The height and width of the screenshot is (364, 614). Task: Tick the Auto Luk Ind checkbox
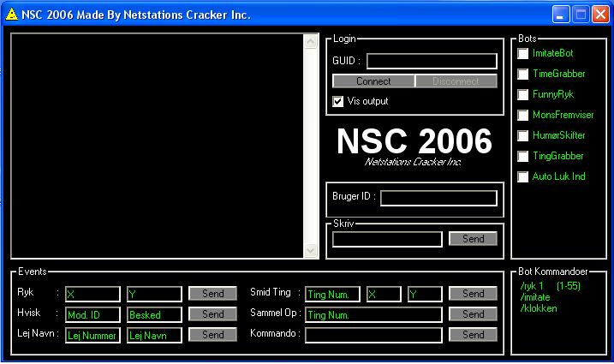point(522,177)
